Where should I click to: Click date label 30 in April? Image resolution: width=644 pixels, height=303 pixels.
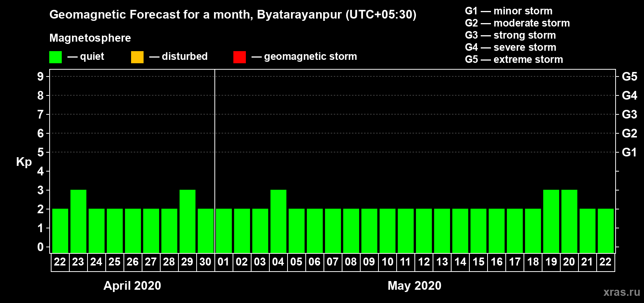[x=205, y=262]
